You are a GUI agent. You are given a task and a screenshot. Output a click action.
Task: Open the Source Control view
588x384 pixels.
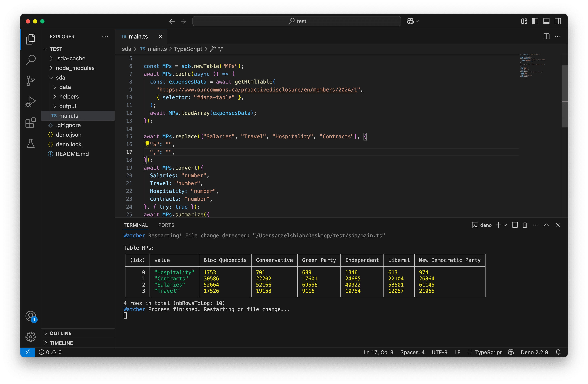31,81
